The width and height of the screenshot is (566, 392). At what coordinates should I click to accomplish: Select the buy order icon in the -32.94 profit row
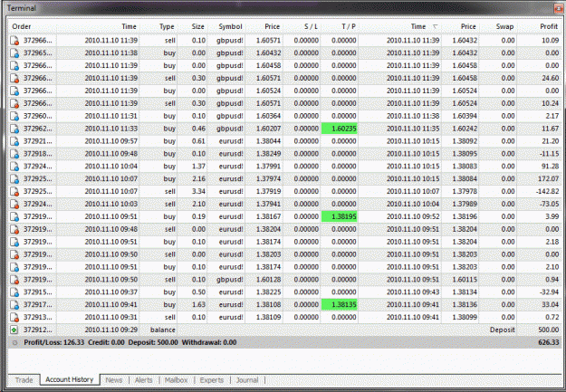pos(14,292)
